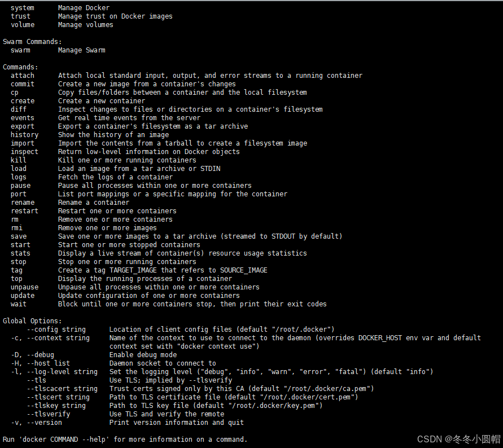503x448 pixels.
Task: Select the 'commit' command text
Action: (23, 84)
